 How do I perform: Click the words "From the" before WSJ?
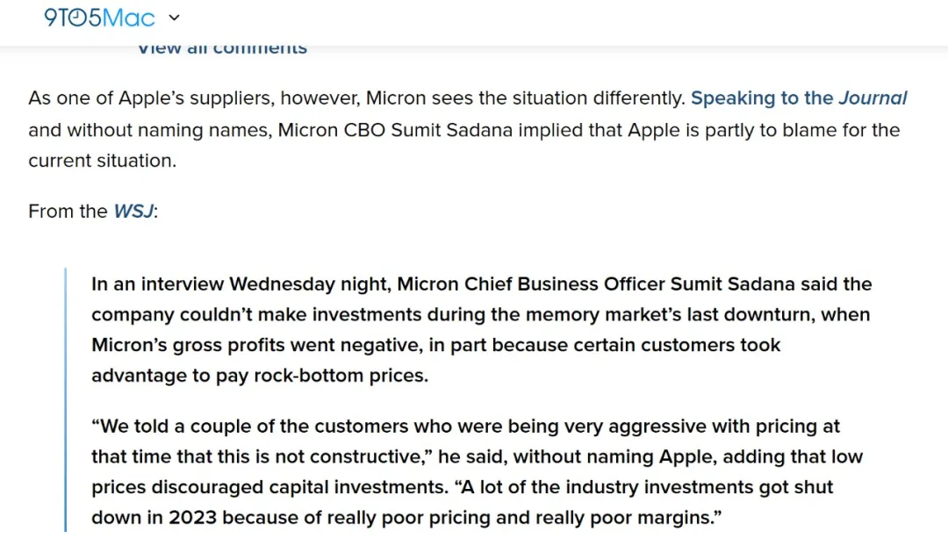coord(68,211)
